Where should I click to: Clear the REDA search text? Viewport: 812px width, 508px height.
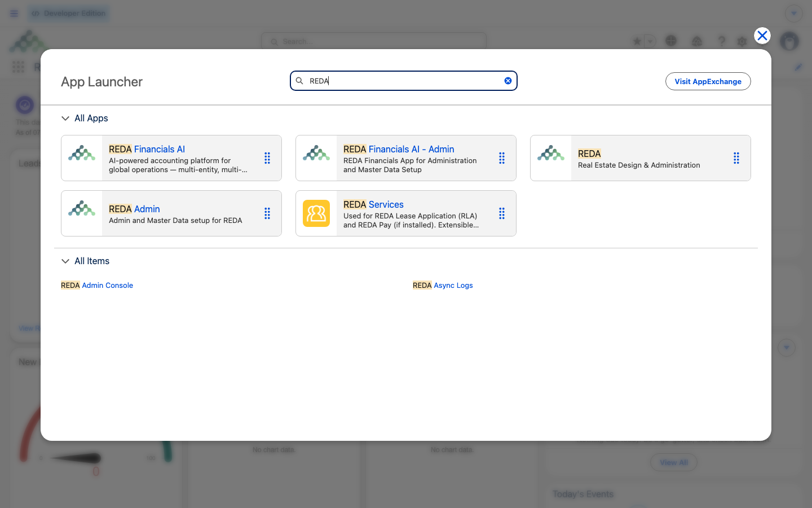508,81
